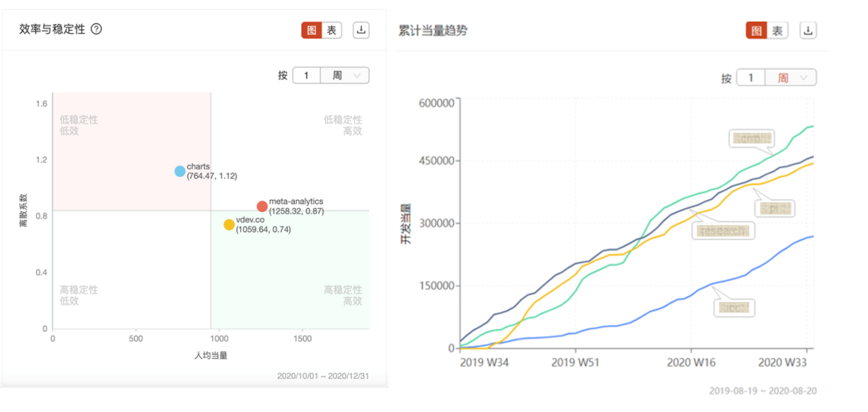Select the red meta-analytics data point
This screenshot has width=868, height=412.
262,206
